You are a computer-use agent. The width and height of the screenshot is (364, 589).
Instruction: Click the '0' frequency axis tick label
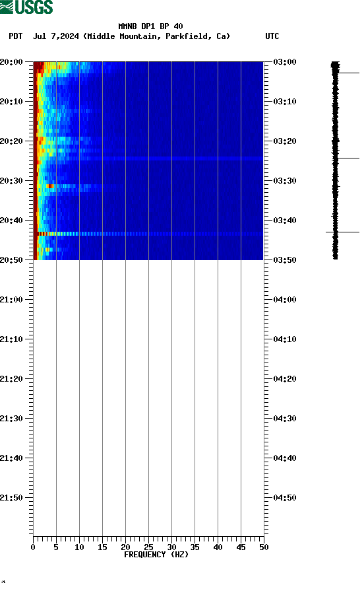[x=33, y=547]
